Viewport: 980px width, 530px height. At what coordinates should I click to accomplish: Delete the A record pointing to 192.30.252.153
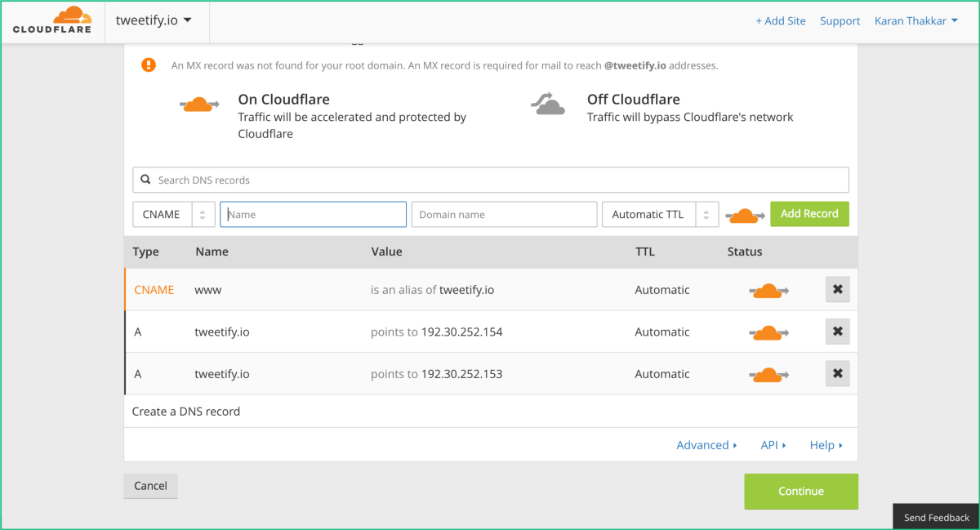coord(838,373)
